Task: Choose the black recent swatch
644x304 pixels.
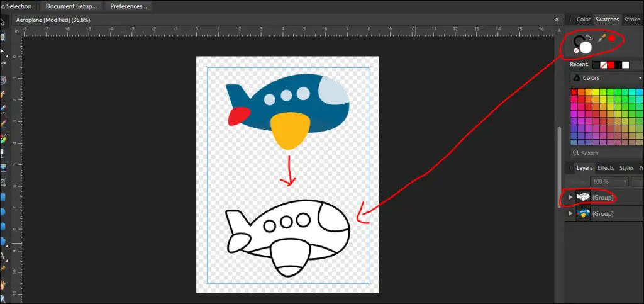Action: 618,65
